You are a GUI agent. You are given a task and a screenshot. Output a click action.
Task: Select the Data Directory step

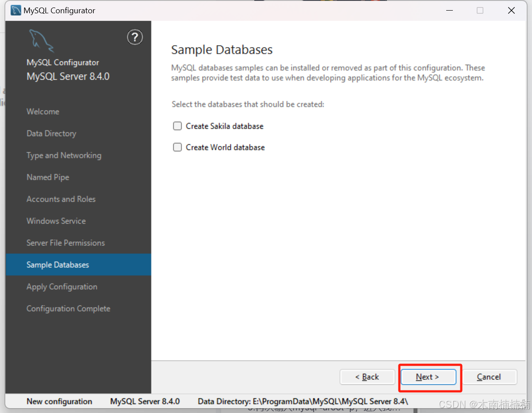51,134
